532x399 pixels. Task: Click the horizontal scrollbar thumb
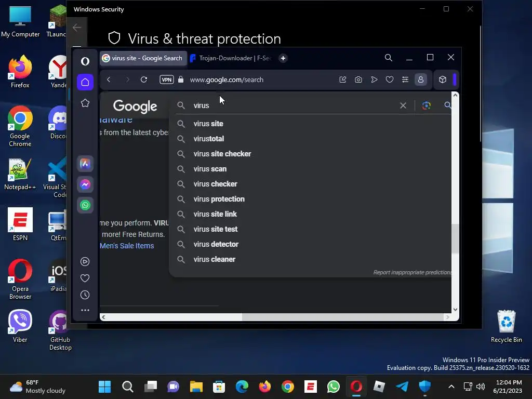point(343,317)
